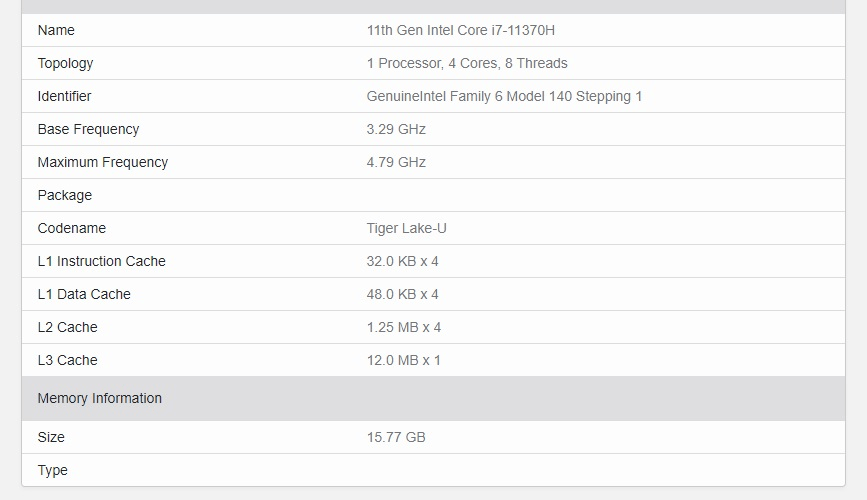Image resolution: width=867 pixels, height=500 pixels.
Task: Click the Type row label
Action: pyautogui.click(x=52, y=470)
